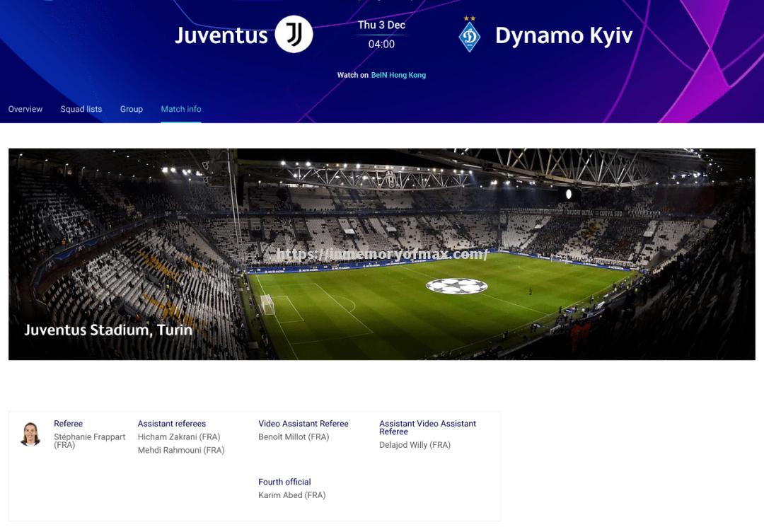The image size is (764, 532).
Task: Click the Juventus team name
Action: click(221, 35)
